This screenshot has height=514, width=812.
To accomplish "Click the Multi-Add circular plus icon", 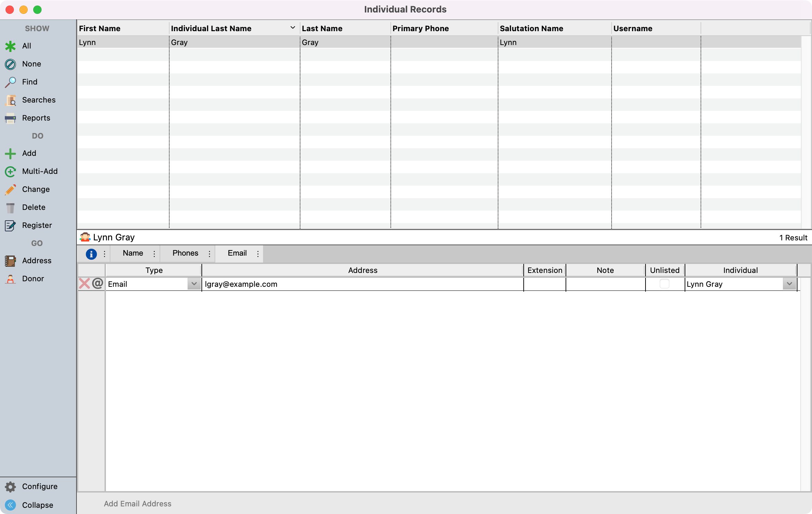I will [10, 171].
